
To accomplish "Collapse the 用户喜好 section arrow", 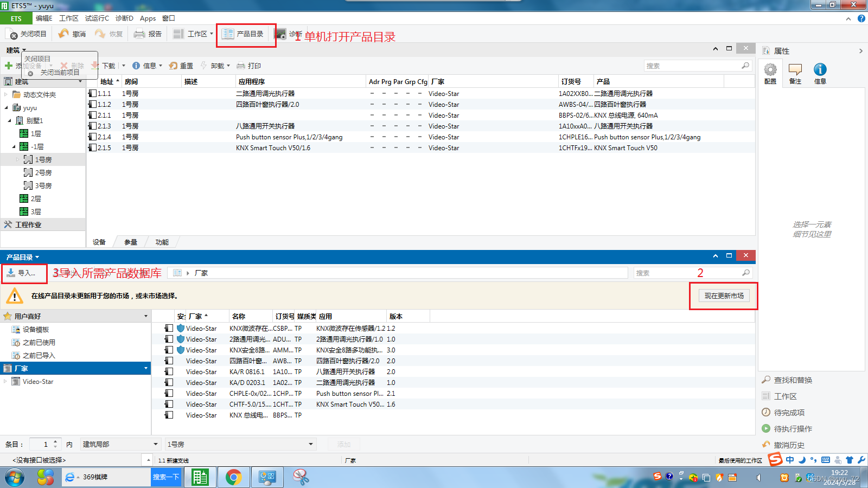I will 145,316.
